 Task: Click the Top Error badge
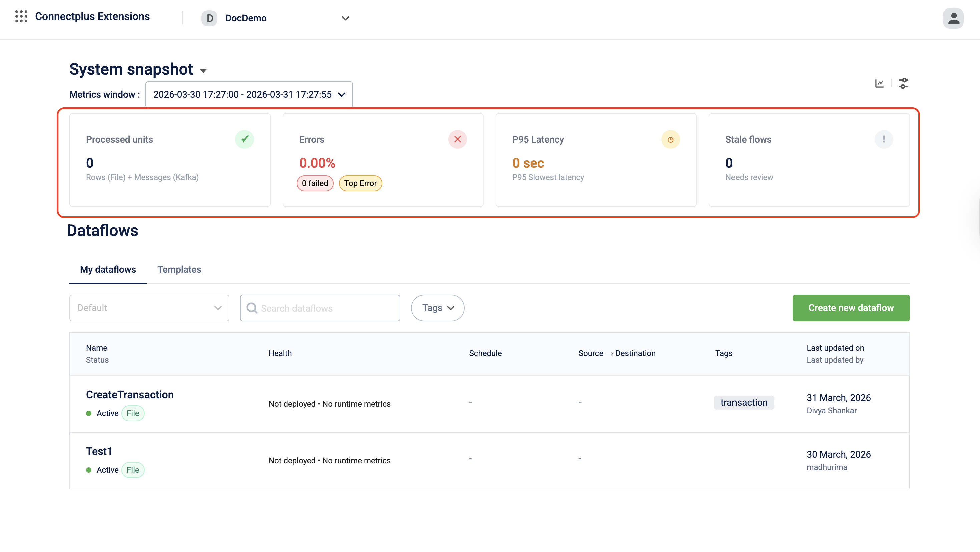pyautogui.click(x=360, y=183)
